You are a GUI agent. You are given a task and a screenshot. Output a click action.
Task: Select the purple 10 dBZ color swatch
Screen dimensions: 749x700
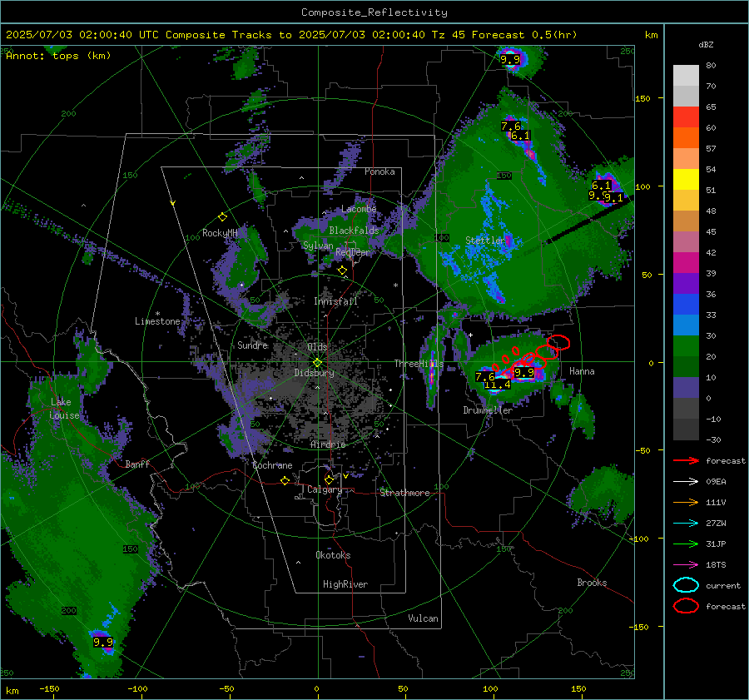(686, 388)
